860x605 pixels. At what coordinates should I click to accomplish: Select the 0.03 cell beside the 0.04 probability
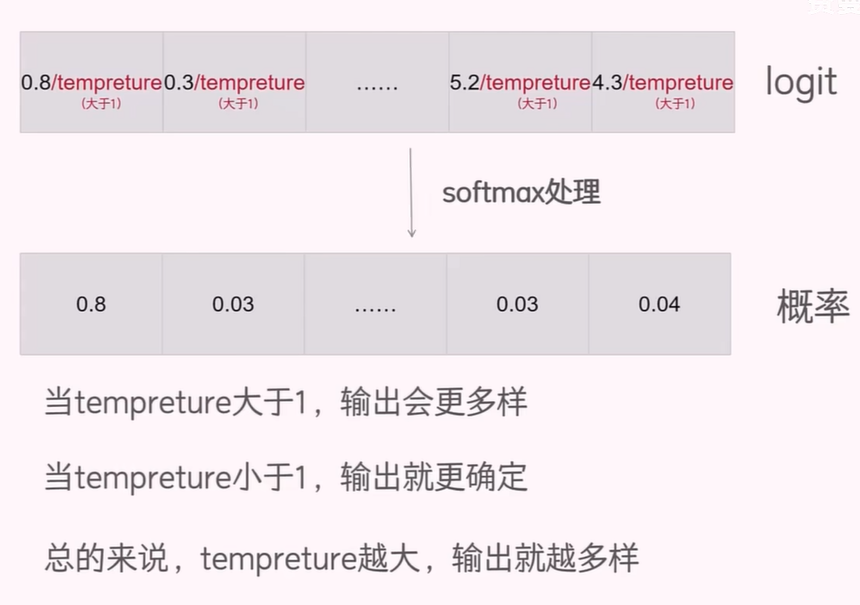[x=517, y=304]
